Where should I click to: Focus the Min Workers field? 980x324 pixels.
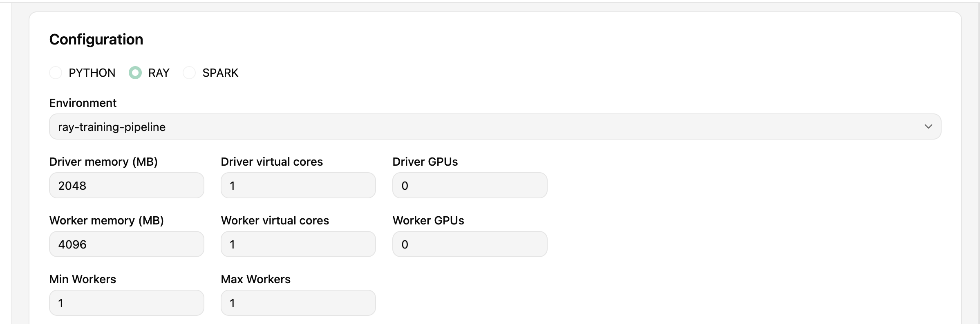127,303
